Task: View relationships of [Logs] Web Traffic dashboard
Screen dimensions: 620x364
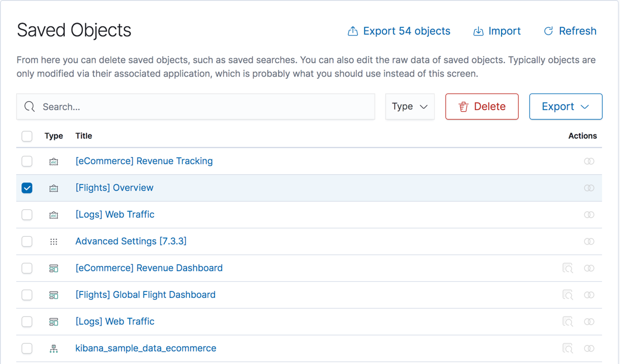Action: (589, 322)
